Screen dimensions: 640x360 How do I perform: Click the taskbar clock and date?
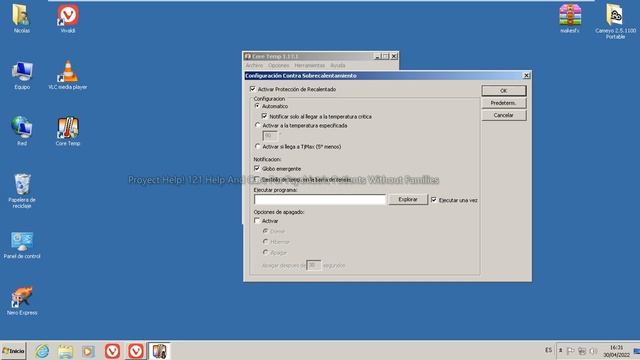pos(616,351)
